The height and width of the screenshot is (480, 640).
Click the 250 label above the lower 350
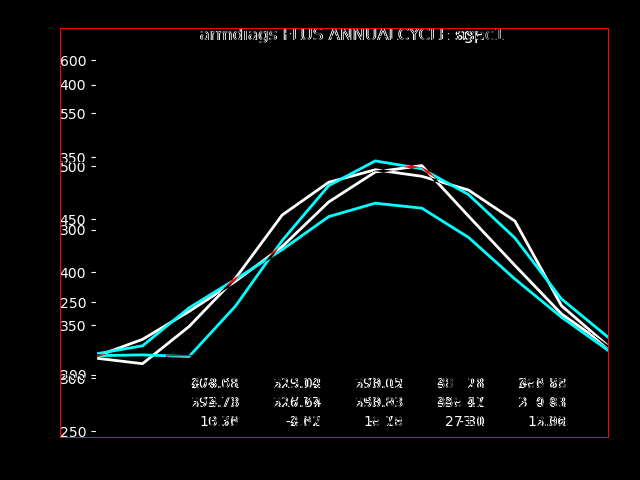pyautogui.click(x=73, y=303)
